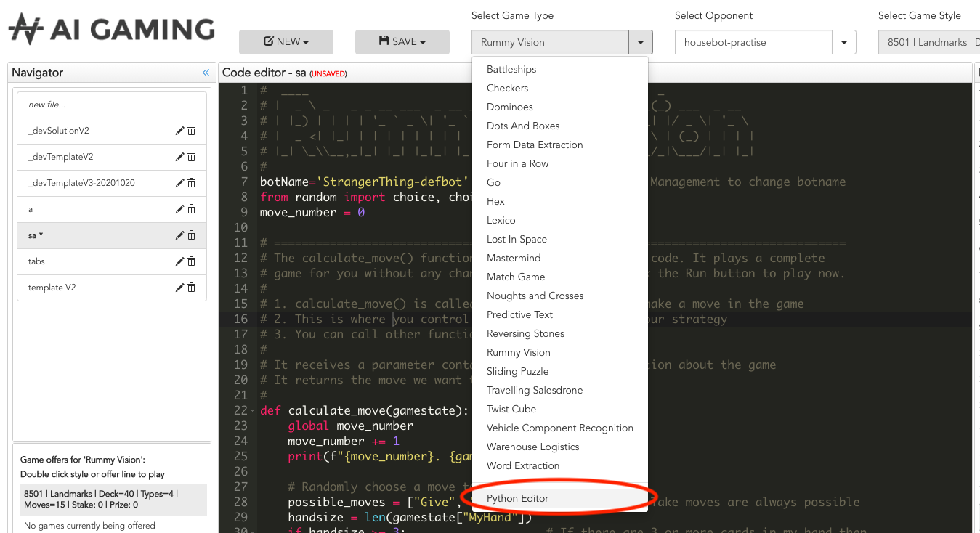The height and width of the screenshot is (533, 980).
Task: Click the trash icon for tabs file
Action: (192, 261)
